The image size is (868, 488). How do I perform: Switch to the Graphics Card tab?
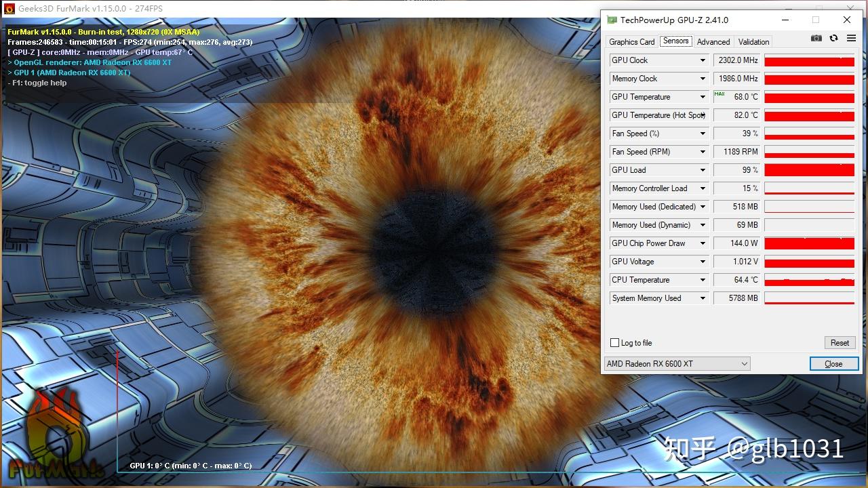[x=631, y=41]
